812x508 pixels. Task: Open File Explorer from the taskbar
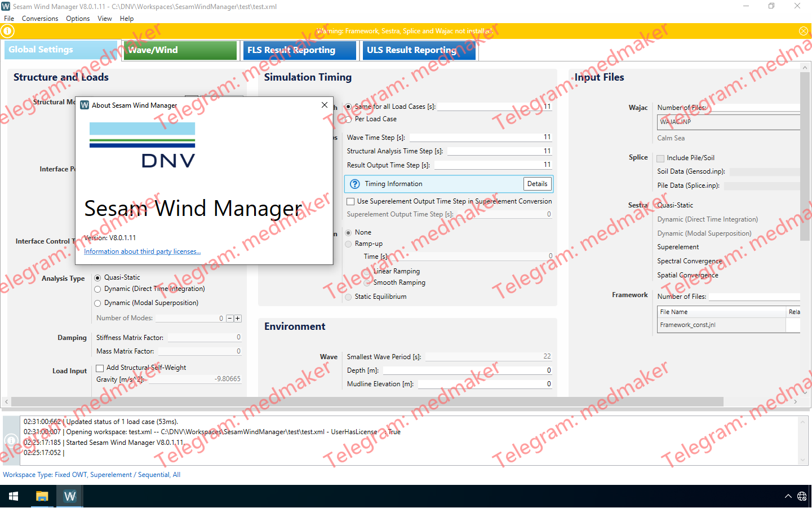(42, 496)
